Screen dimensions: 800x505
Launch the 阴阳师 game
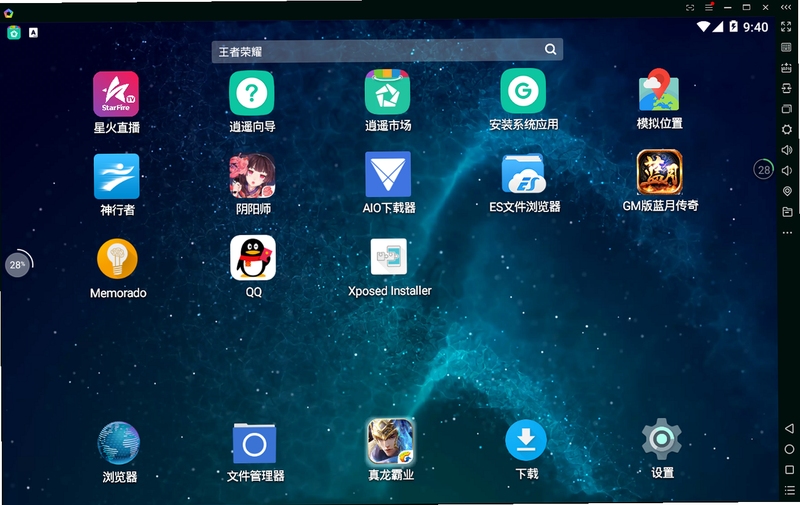coord(253,175)
